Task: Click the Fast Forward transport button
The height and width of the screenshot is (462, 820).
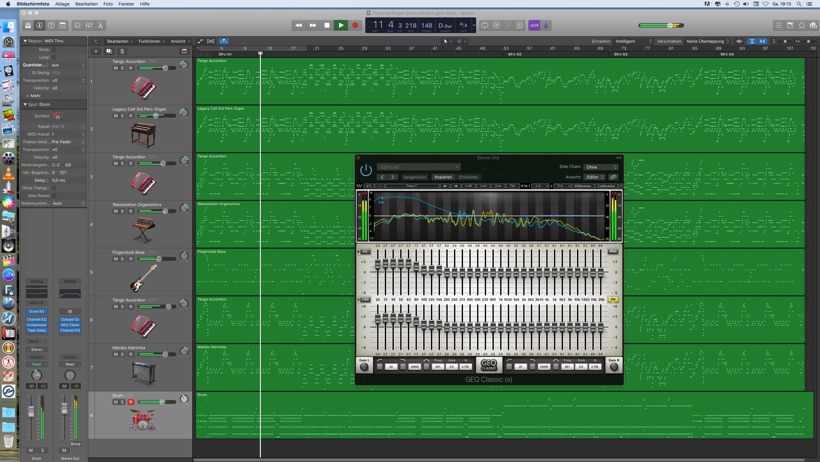Action: 313,25
